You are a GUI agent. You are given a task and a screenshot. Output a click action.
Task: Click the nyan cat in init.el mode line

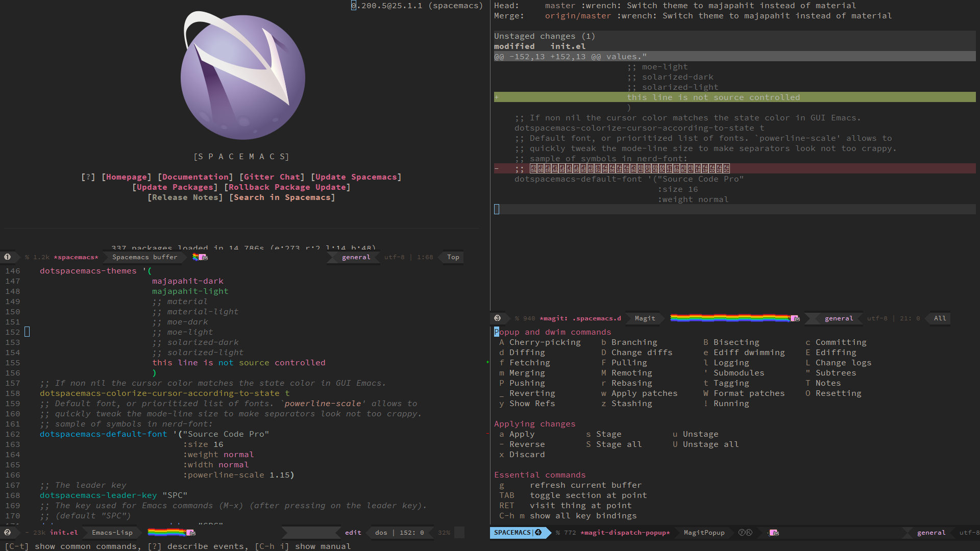(190, 533)
